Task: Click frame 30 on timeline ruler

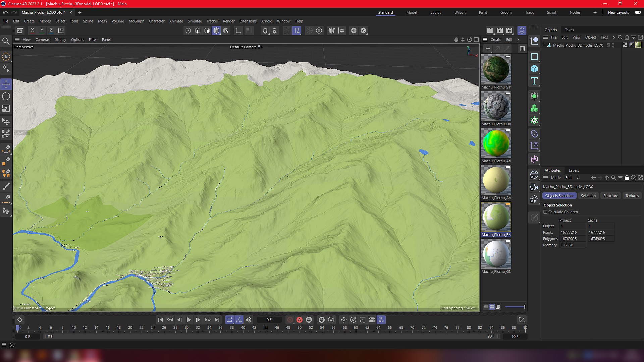Action: (186, 328)
